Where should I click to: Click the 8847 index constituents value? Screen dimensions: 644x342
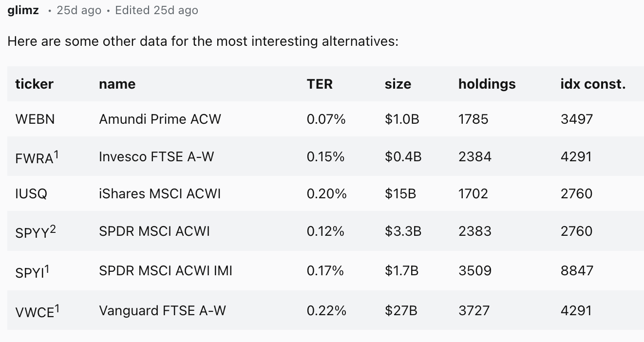577,270
